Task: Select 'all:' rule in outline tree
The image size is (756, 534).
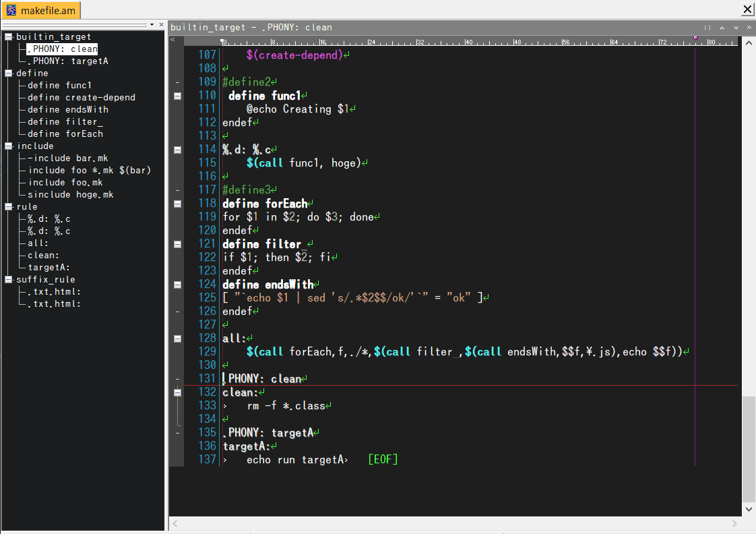Action: click(x=38, y=243)
